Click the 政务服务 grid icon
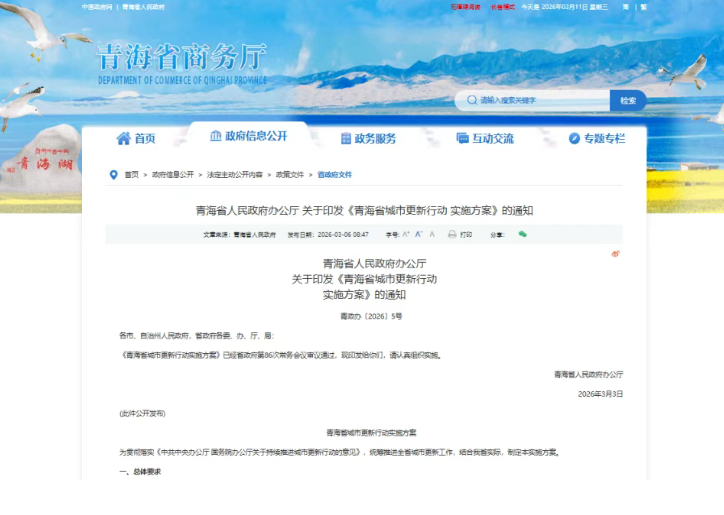This screenshot has height=515, width=724. click(x=346, y=138)
